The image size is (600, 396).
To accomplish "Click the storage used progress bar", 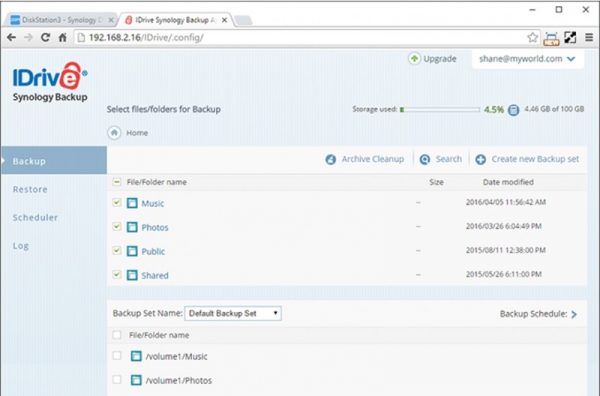I will coord(440,110).
